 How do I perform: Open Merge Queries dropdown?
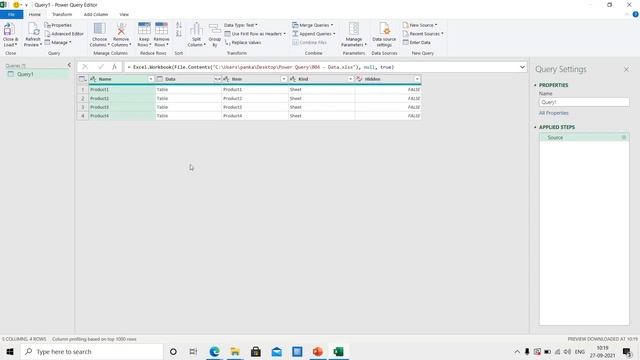pyautogui.click(x=312, y=25)
